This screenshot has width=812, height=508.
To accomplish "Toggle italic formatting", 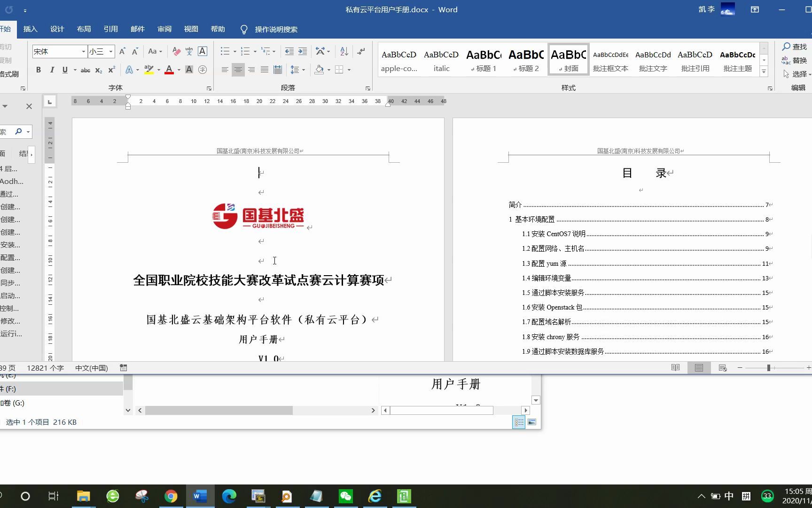I will (x=52, y=70).
